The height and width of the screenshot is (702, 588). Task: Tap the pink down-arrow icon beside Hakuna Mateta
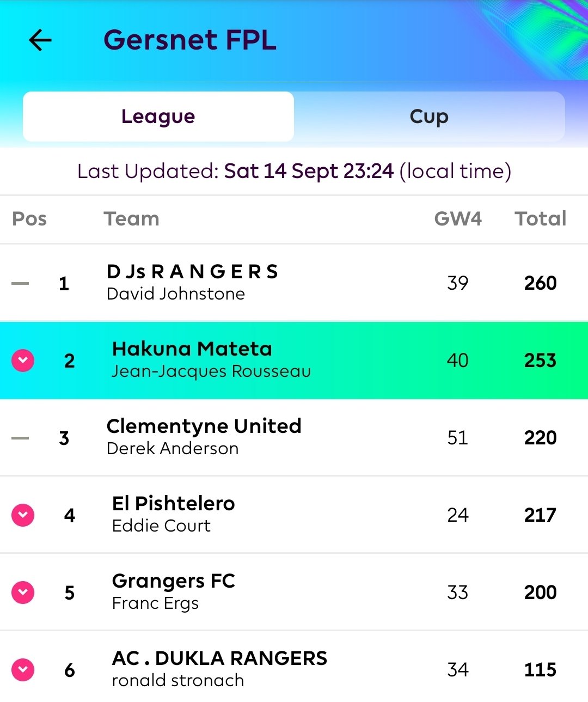[23, 361]
